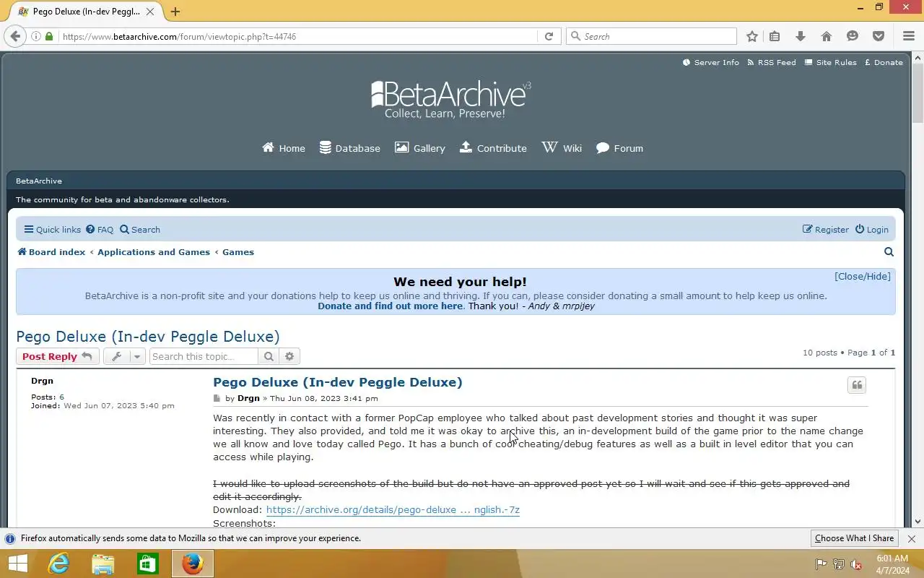Open Contribute in site navigation
Image resolution: width=924 pixels, height=578 pixels.
[493, 148]
